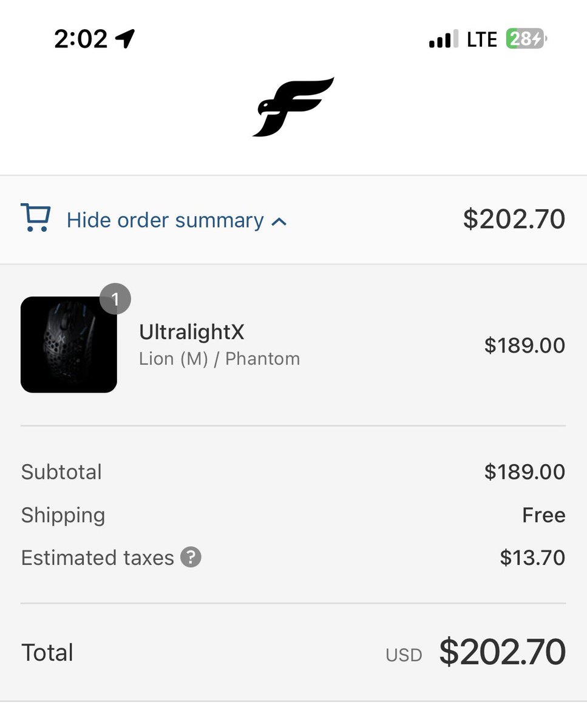587x728 pixels.
Task: Tap the Shipping Free value
Action: pos(544,515)
